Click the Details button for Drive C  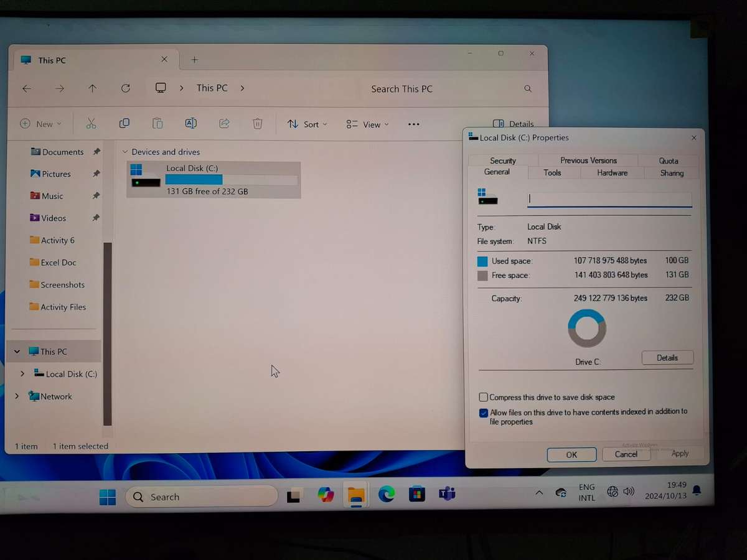tap(667, 358)
